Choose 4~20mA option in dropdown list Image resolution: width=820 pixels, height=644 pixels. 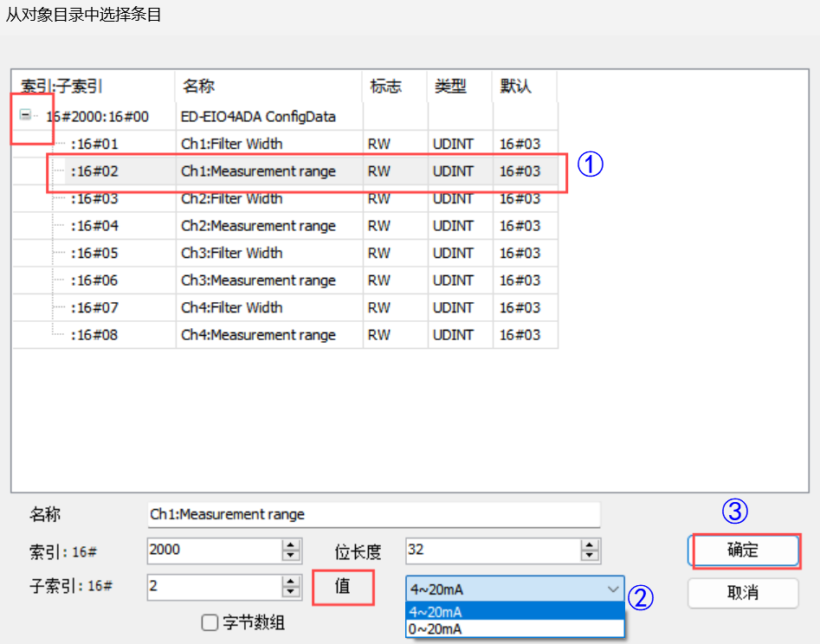click(x=514, y=613)
